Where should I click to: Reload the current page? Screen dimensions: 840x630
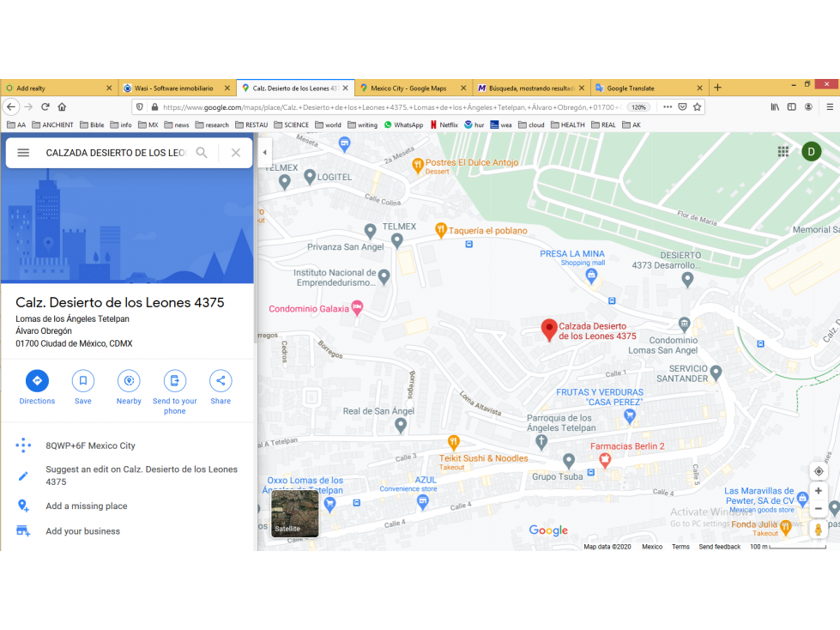(x=45, y=107)
